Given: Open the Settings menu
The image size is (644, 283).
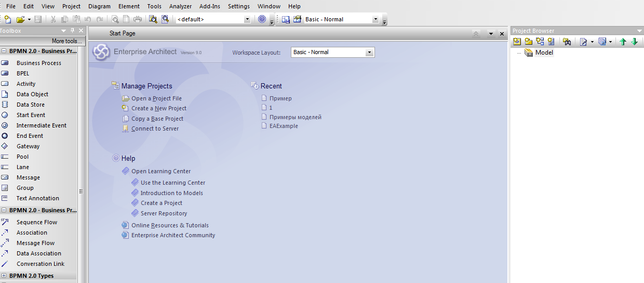Looking at the screenshot, I should (x=239, y=6).
